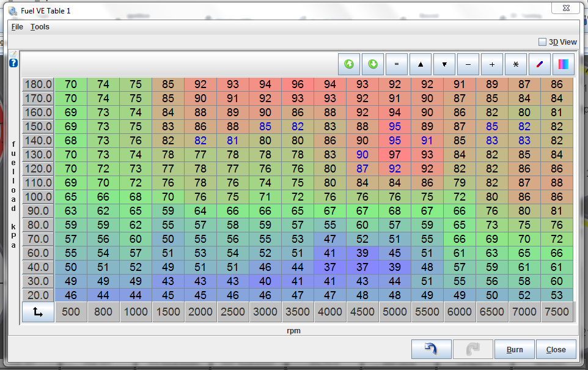Image resolution: width=588 pixels, height=370 pixels.
Task: Select blue cell 81 at 140.0 kPa, 2500 rpm
Action: pyautogui.click(x=232, y=140)
